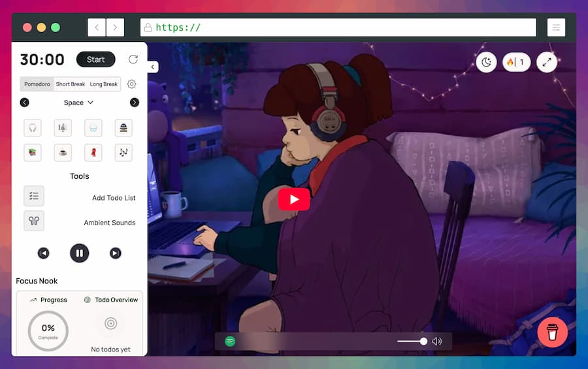Open timer settings gear icon
The height and width of the screenshot is (369, 588).
click(x=132, y=84)
